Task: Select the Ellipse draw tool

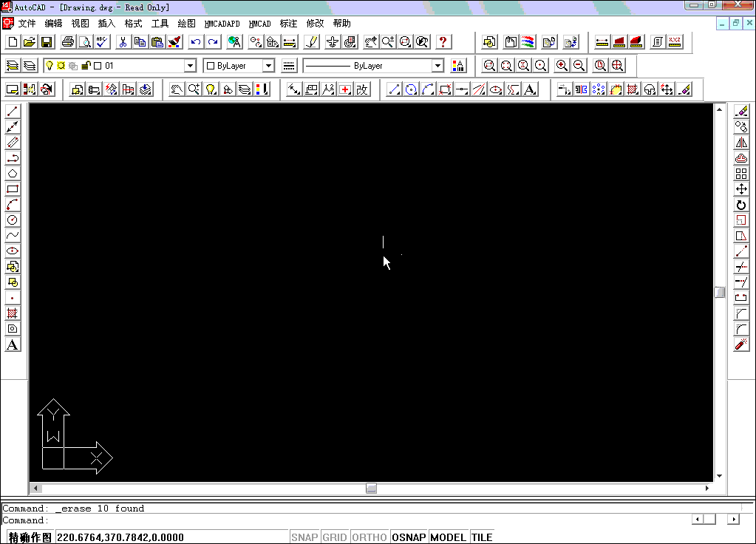Action: tap(13, 251)
